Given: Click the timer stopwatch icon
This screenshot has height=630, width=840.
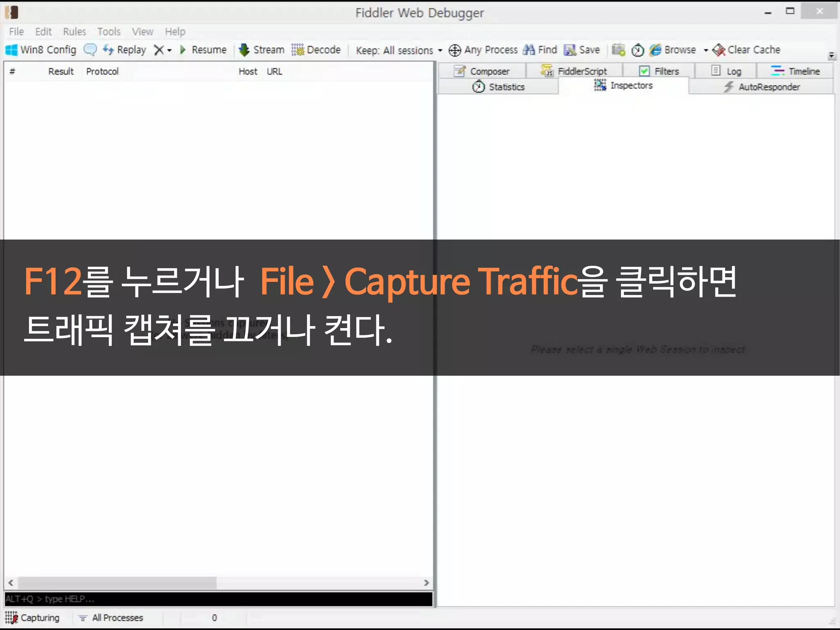Looking at the screenshot, I should pyautogui.click(x=638, y=50).
